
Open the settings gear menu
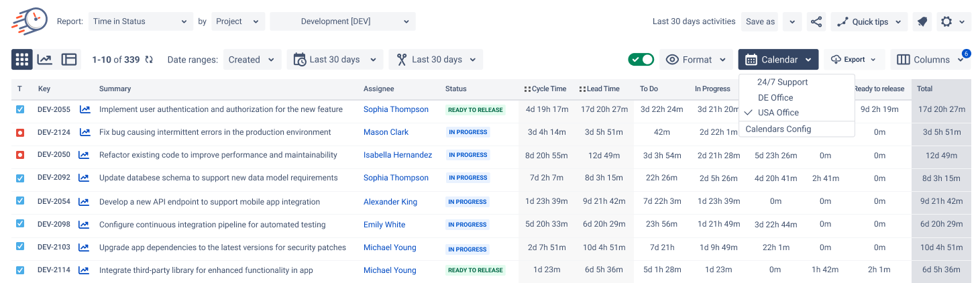click(952, 21)
